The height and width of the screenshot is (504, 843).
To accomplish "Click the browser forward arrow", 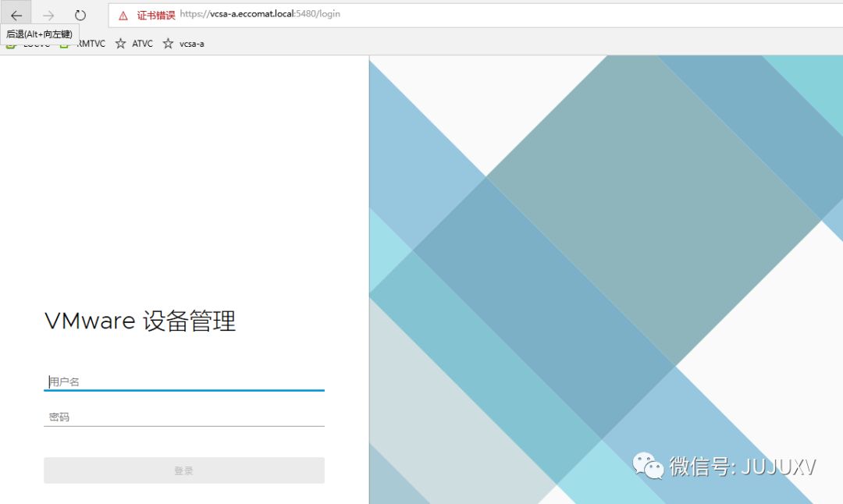I will coord(48,16).
